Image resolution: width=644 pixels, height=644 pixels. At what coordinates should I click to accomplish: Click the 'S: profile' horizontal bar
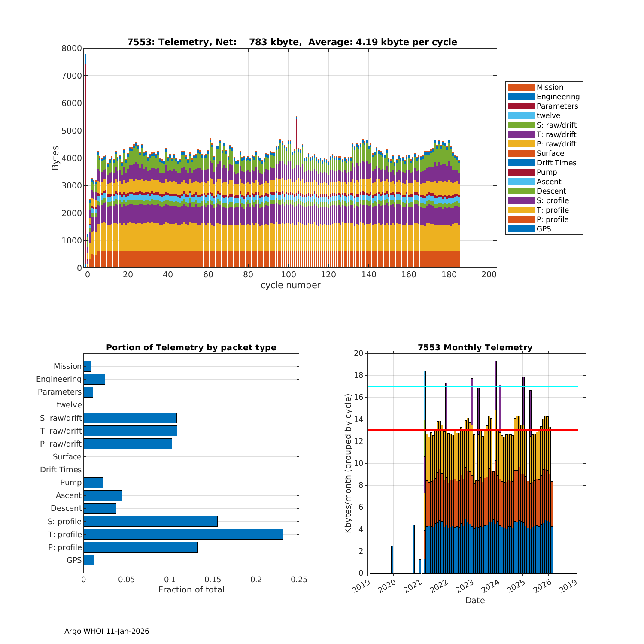click(x=150, y=521)
